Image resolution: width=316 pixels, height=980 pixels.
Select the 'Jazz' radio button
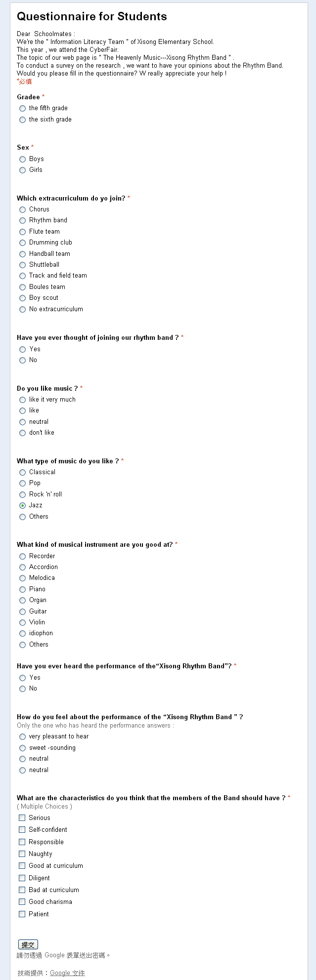click(x=22, y=505)
